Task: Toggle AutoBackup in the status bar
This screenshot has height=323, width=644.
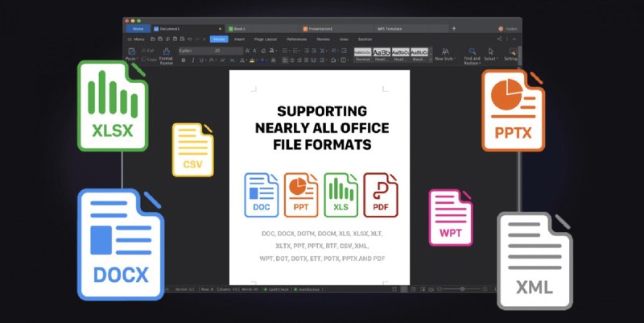Action: coord(307,289)
